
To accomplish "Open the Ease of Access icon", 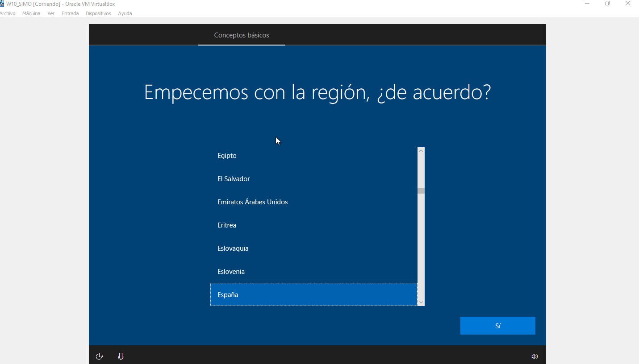I will [100, 356].
